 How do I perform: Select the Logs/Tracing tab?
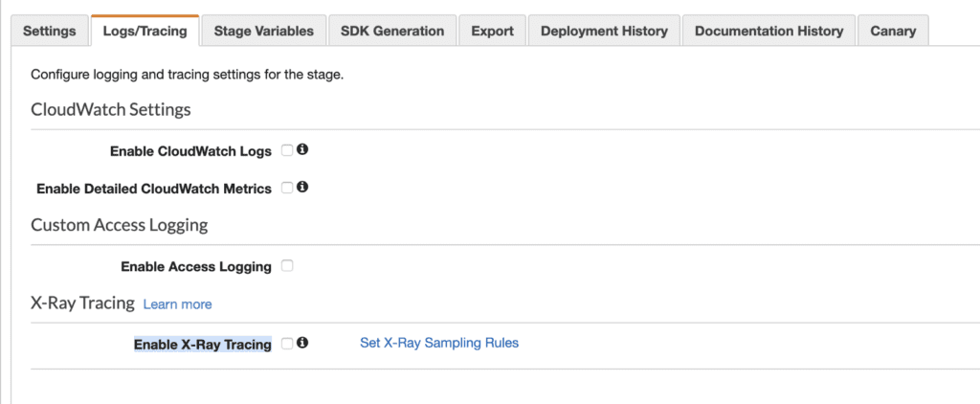coord(145,31)
